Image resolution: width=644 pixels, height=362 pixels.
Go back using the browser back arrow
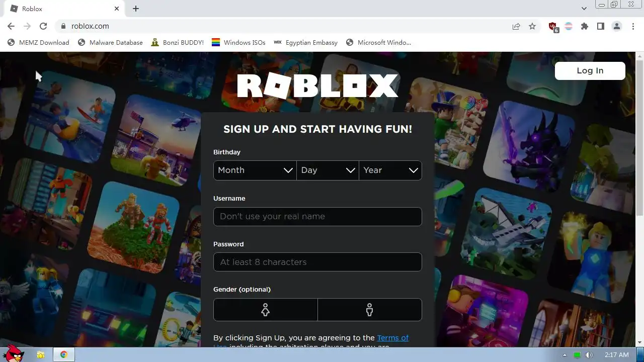11,26
